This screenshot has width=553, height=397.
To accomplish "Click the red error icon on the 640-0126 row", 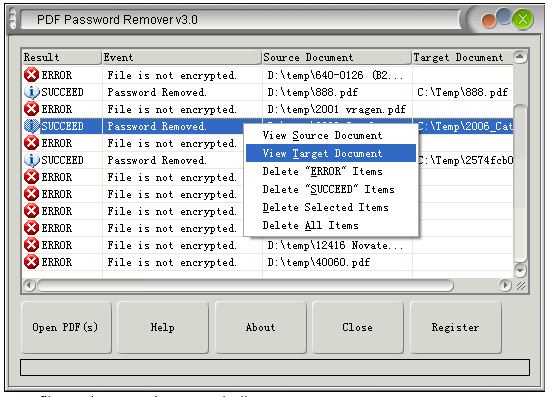I will [x=31, y=75].
